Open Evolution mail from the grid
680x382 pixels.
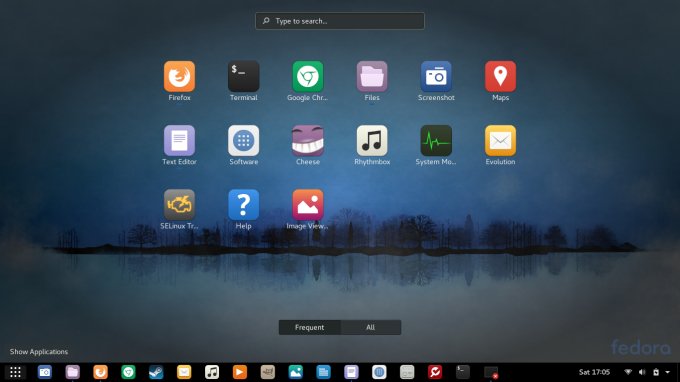(500, 141)
